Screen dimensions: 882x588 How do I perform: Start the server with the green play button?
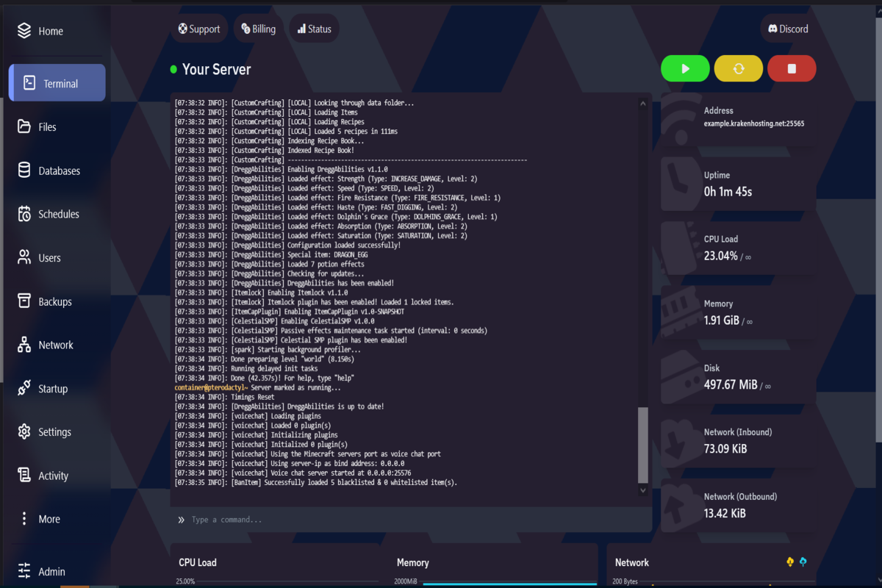coord(685,68)
